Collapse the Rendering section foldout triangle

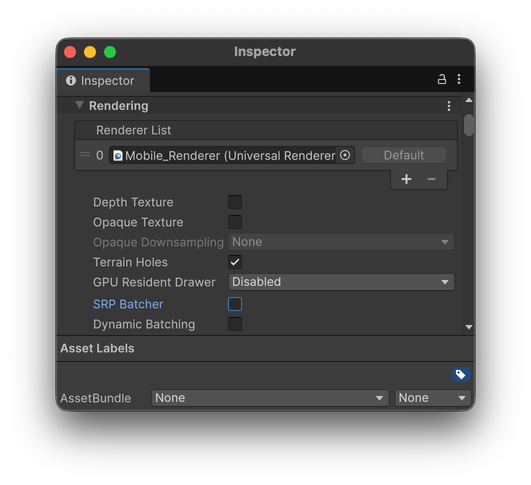click(79, 105)
